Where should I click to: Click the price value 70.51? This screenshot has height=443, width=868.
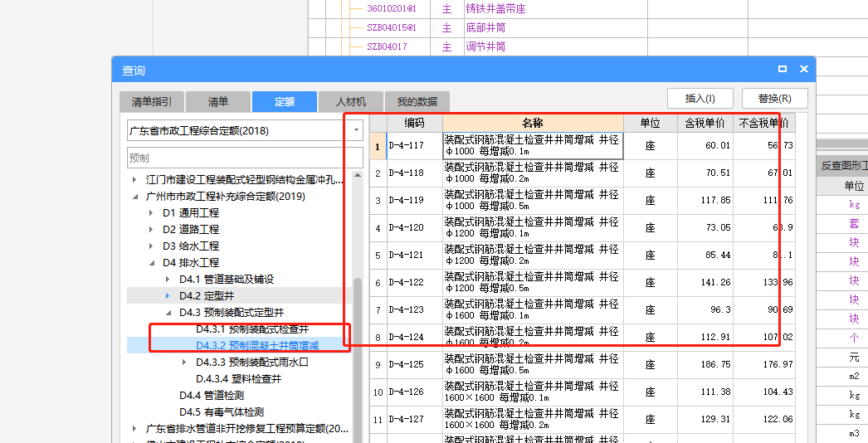click(x=718, y=173)
